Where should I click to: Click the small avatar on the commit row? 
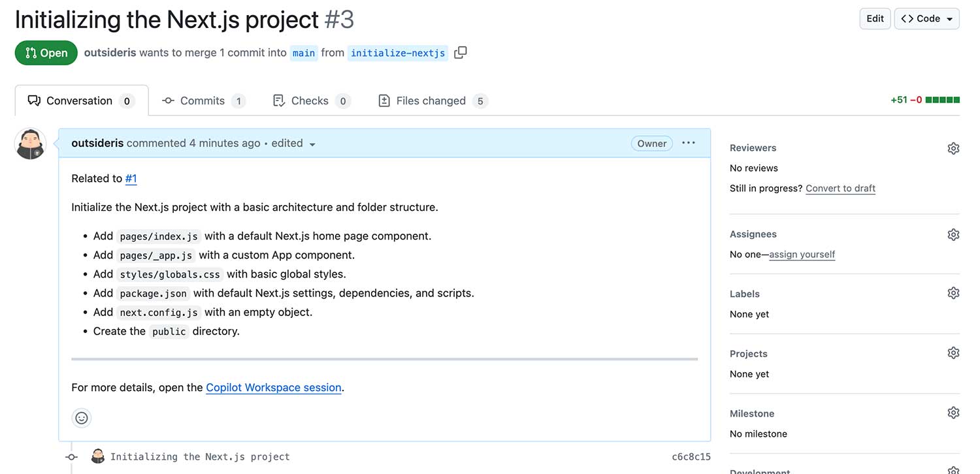pyautogui.click(x=98, y=456)
